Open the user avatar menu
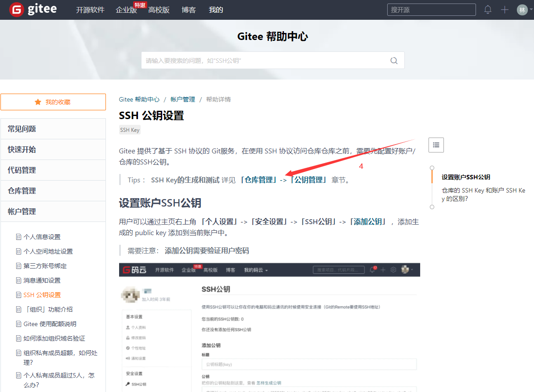The width and height of the screenshot is (534, 392). coord(522,10)
